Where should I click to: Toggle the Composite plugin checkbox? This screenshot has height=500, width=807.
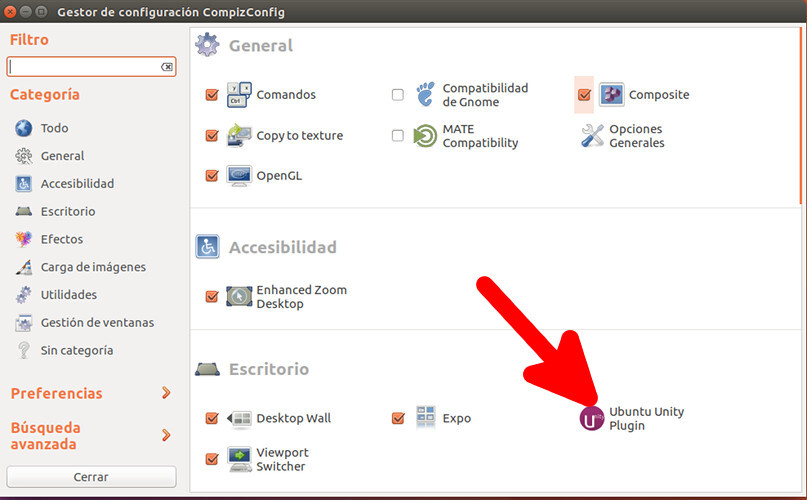(584, 95)
